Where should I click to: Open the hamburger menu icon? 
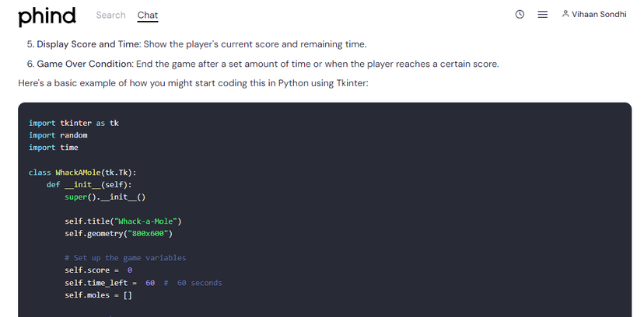point(543,14)
